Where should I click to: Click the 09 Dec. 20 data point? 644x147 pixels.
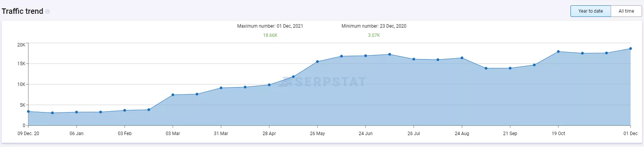[x=28, y=112]
